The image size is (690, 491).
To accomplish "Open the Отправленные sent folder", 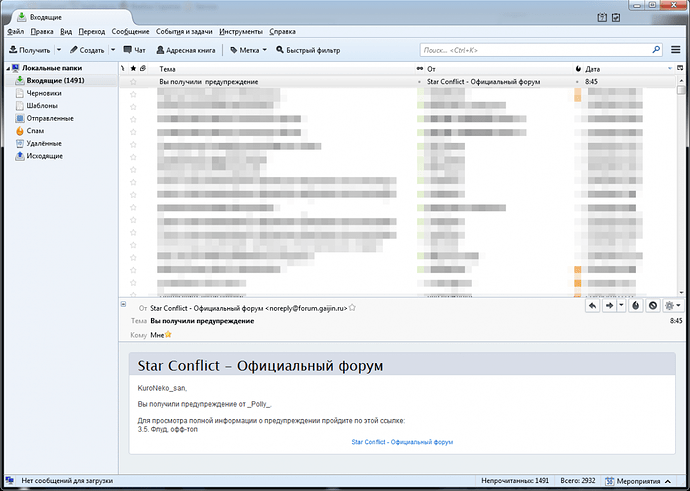I will [50, 118].
